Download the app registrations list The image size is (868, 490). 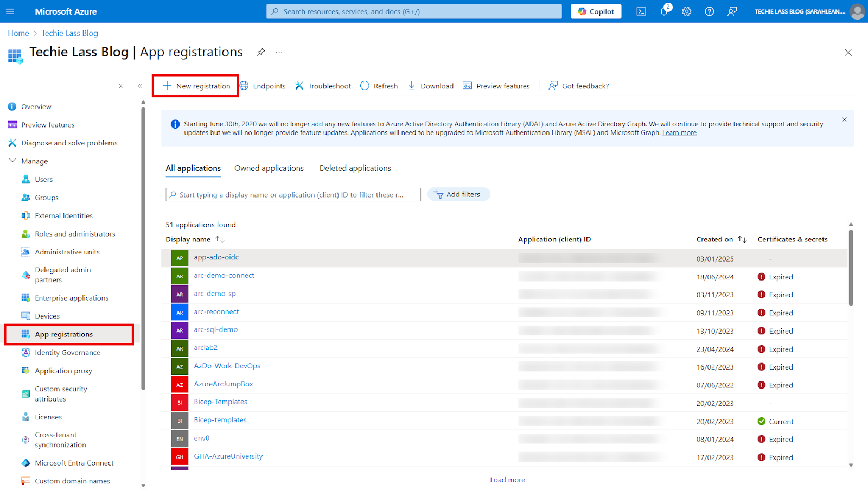point(430,86)
